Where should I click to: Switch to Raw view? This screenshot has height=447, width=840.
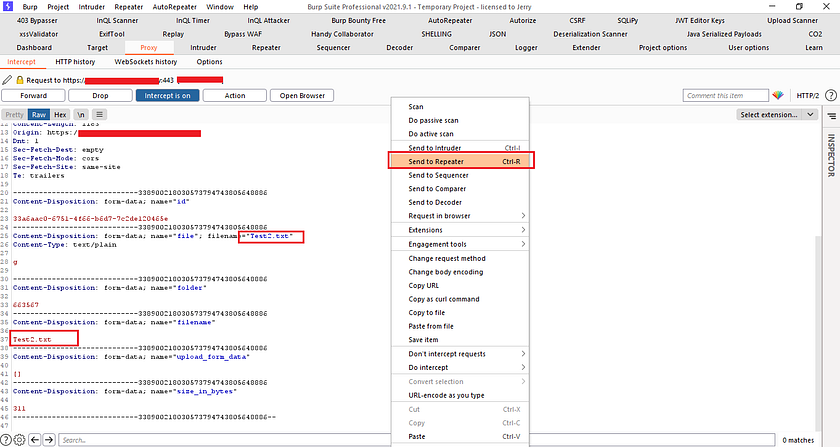(39, 115)
